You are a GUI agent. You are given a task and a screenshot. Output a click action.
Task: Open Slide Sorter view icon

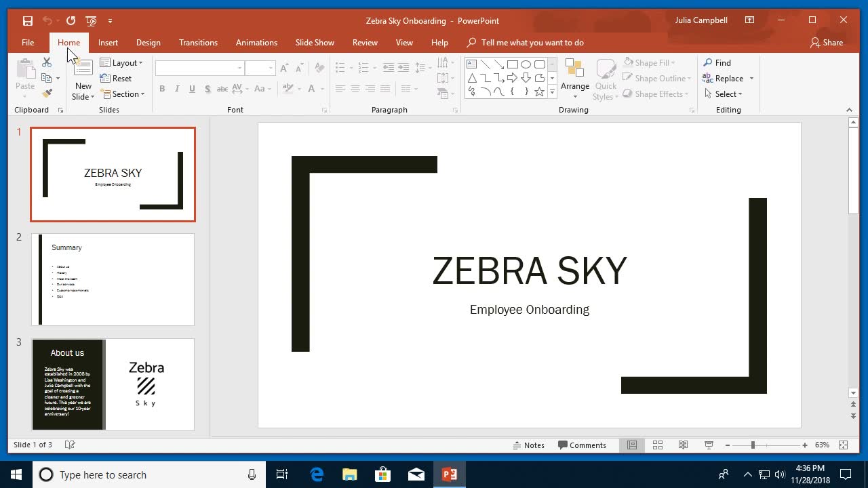[657, 445]
